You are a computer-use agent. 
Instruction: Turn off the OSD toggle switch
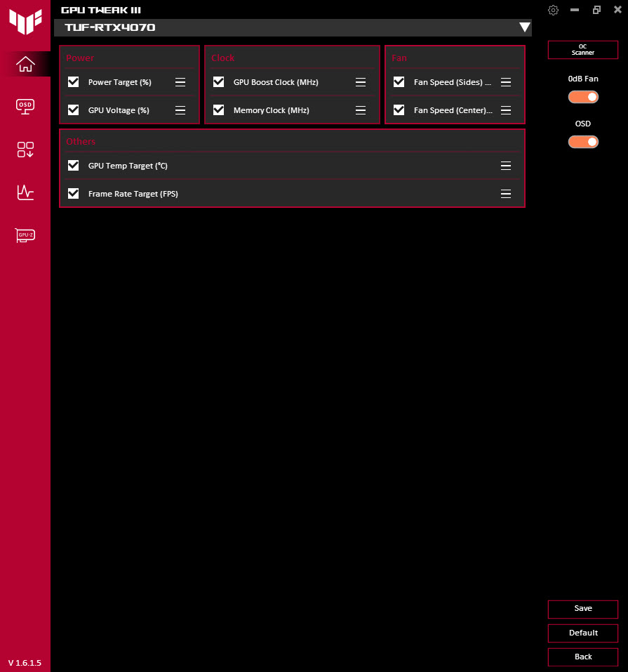pos(583,142)
